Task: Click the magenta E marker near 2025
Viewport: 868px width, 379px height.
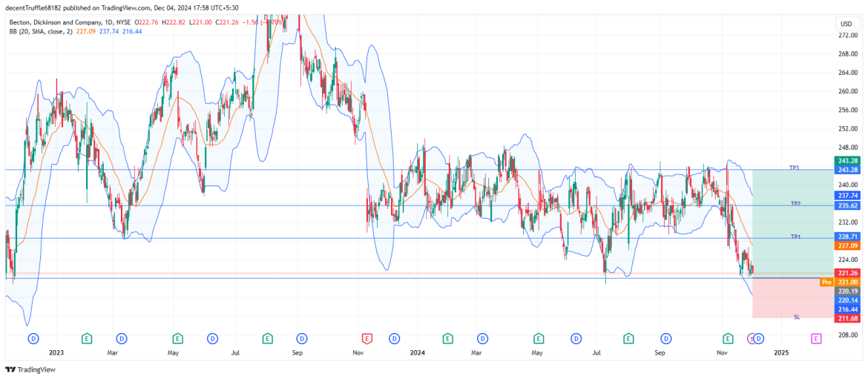Action: (815, 338)
